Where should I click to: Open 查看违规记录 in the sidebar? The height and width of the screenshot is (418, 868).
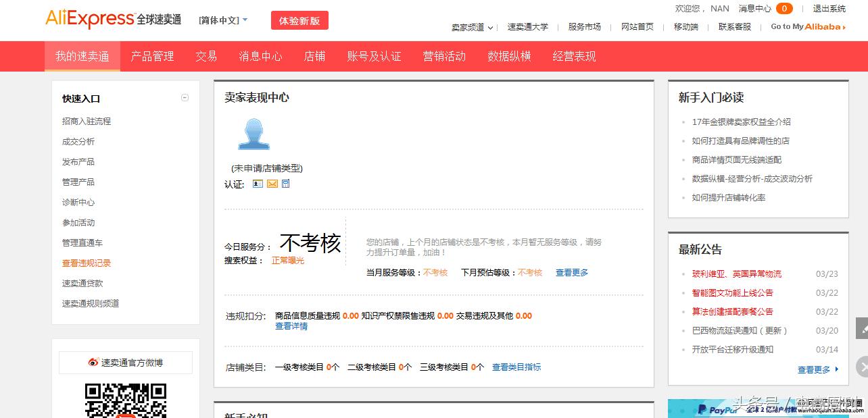point(86,263)
